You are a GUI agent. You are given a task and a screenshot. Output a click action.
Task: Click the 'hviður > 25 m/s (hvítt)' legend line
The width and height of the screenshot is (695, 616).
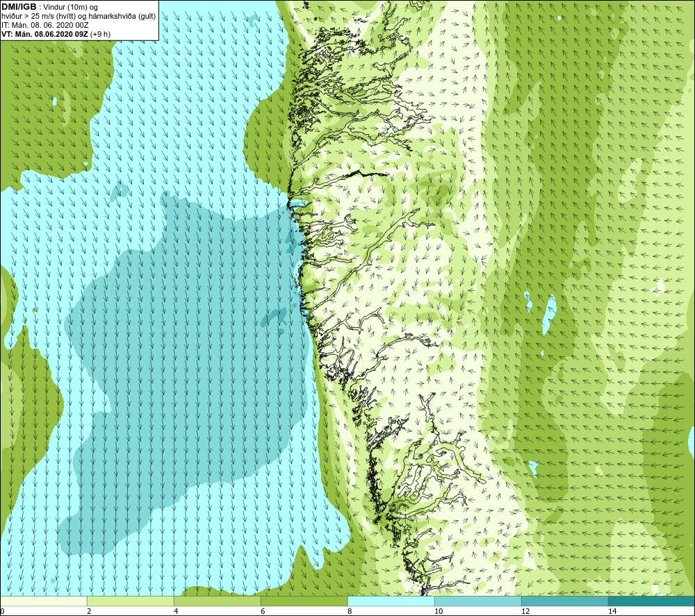tap(79, 17)
